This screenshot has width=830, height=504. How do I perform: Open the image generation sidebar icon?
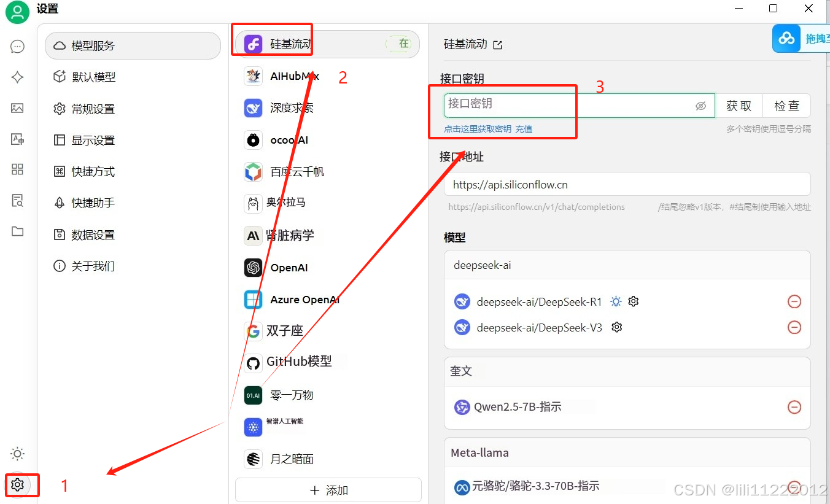click(18, 108)
